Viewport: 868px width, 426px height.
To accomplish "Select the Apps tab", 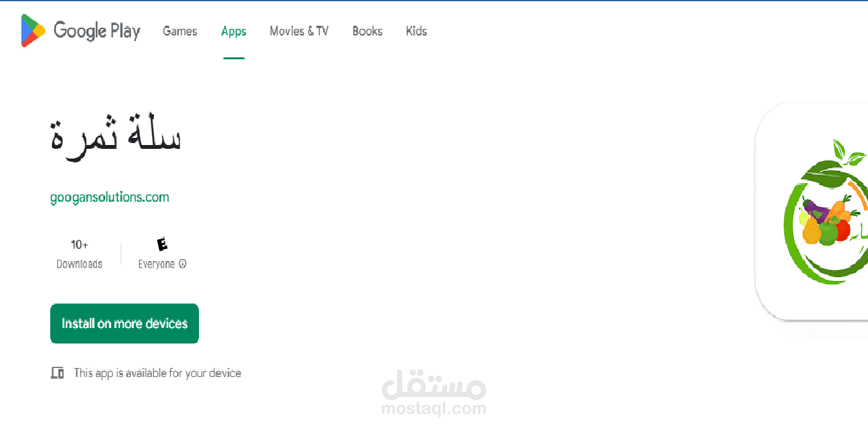I will 234,31.
